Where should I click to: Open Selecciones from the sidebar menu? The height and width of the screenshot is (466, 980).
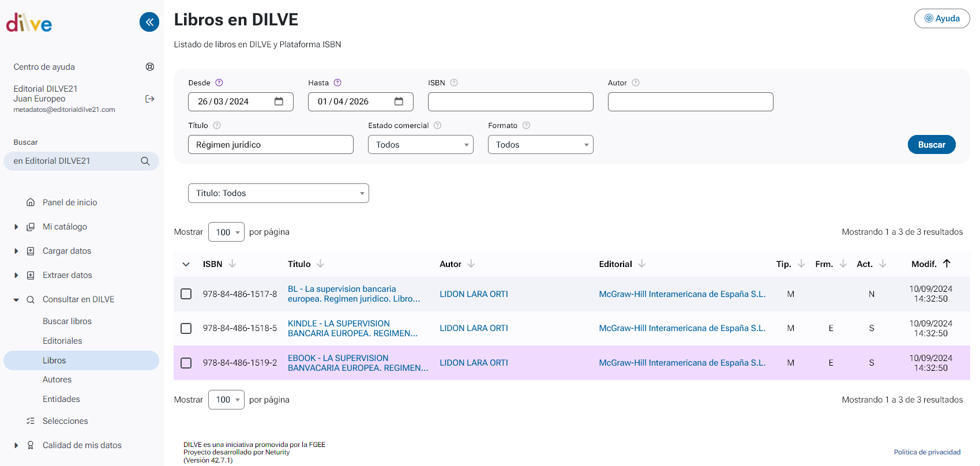pyautogui.click(x=65, y=421)
